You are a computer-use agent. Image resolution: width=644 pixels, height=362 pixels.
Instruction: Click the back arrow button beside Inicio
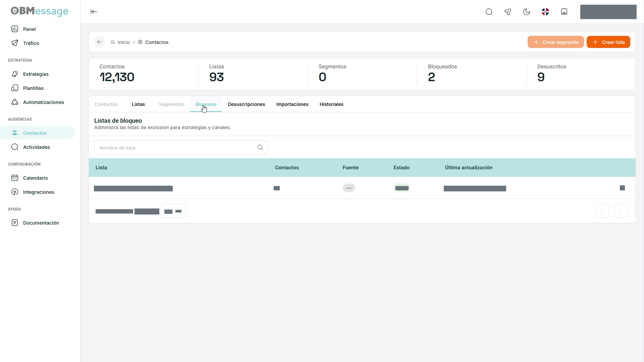100,42
